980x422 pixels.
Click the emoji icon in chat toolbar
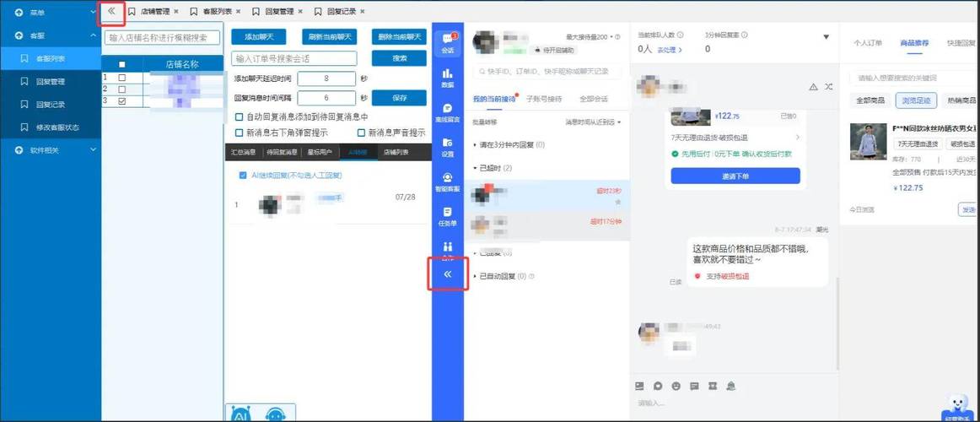click(676, 386)
